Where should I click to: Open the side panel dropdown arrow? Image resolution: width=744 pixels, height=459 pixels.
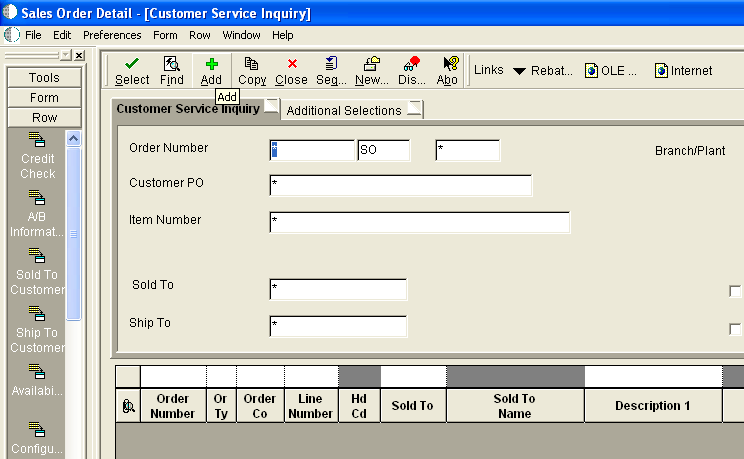65,55
